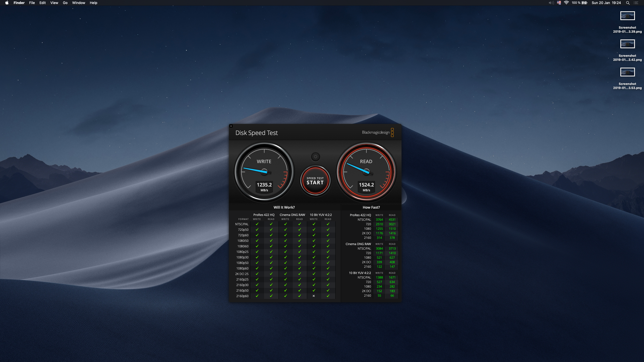Open the Apple menu
The height and width of the screenshot is (362, 644).
pyautogui.click(x=7, y=3)
